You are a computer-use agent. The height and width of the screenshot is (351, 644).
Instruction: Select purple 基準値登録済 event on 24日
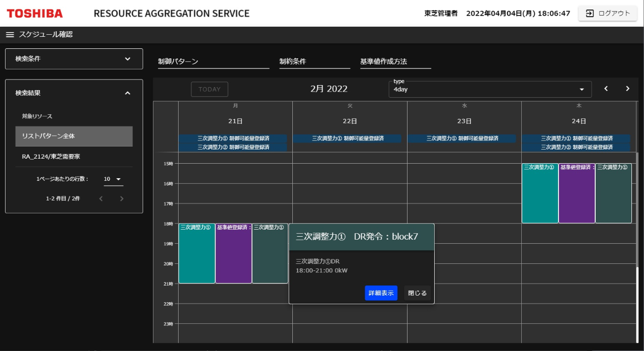[577, 193]
